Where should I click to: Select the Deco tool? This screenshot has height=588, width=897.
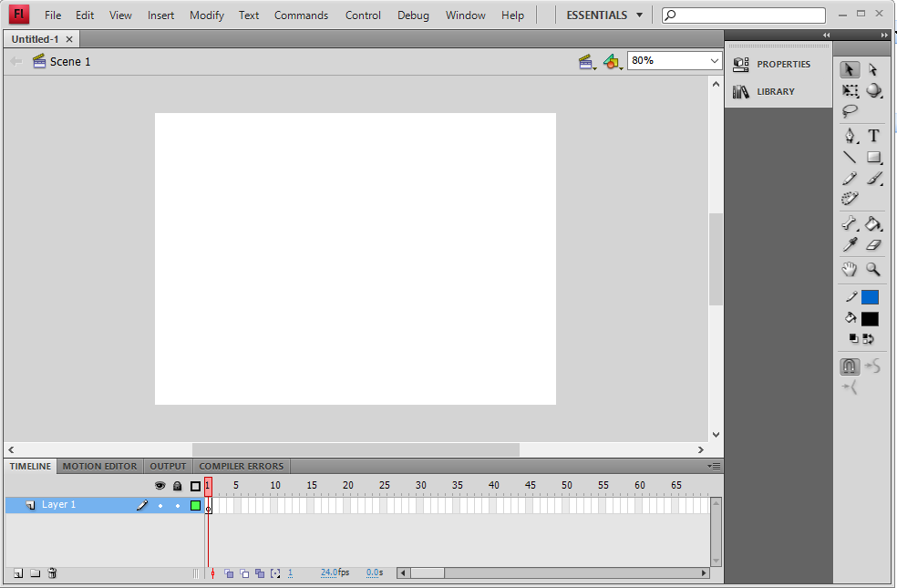point(851,199)
